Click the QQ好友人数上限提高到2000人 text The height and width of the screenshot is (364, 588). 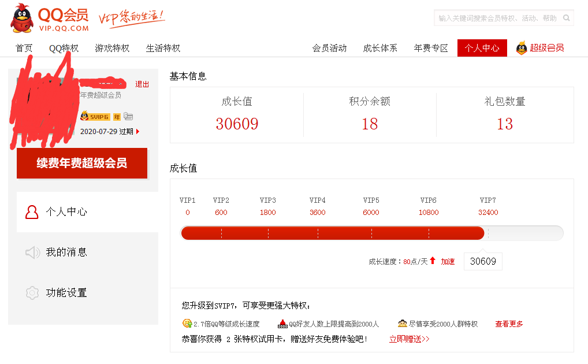(334, 324)
